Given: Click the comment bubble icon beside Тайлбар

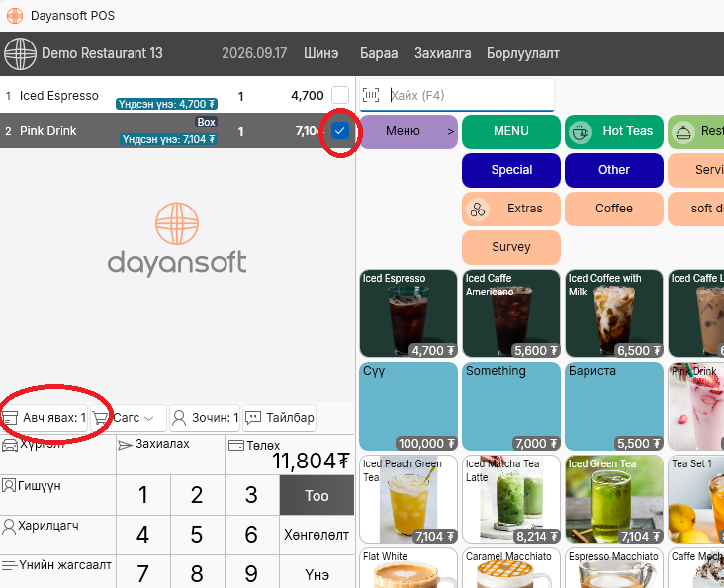Looking at the screenshot, I should (x=253, y=418).
